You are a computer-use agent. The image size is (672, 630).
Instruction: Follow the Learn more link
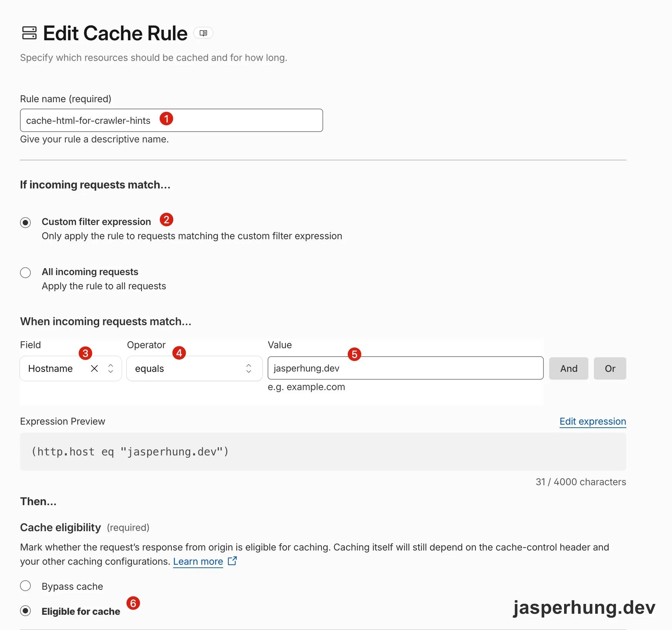pyautogui.click(x=198, y=561)
